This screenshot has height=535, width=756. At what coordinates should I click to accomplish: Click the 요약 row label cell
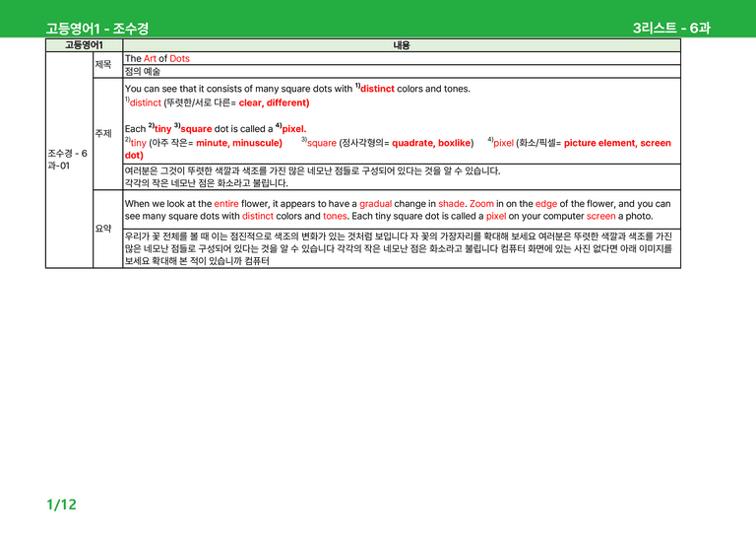107,229
